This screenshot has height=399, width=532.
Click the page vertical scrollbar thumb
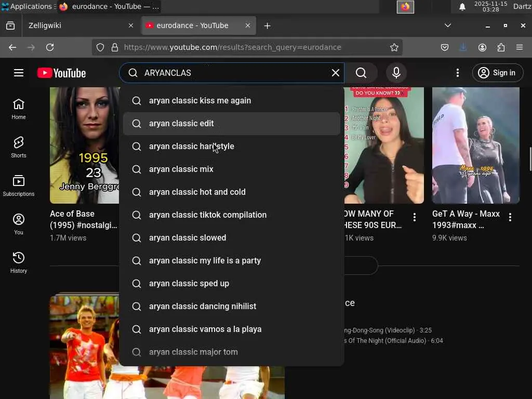[x=530, y=159]
